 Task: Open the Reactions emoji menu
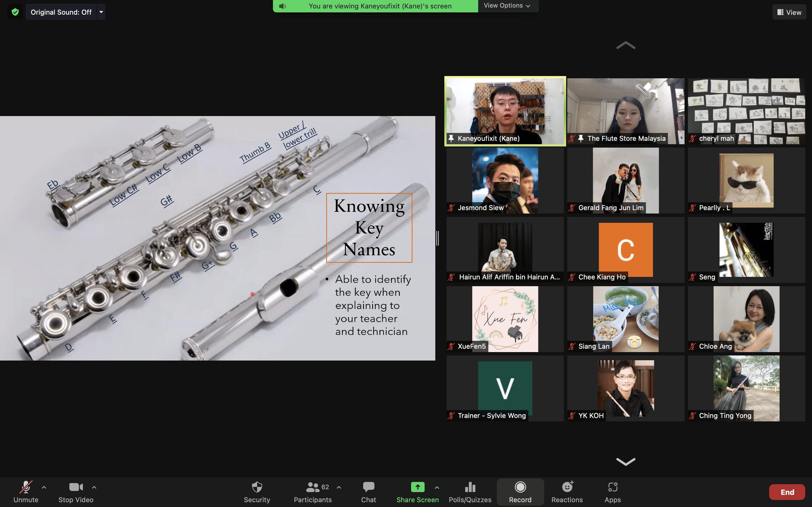567,492
